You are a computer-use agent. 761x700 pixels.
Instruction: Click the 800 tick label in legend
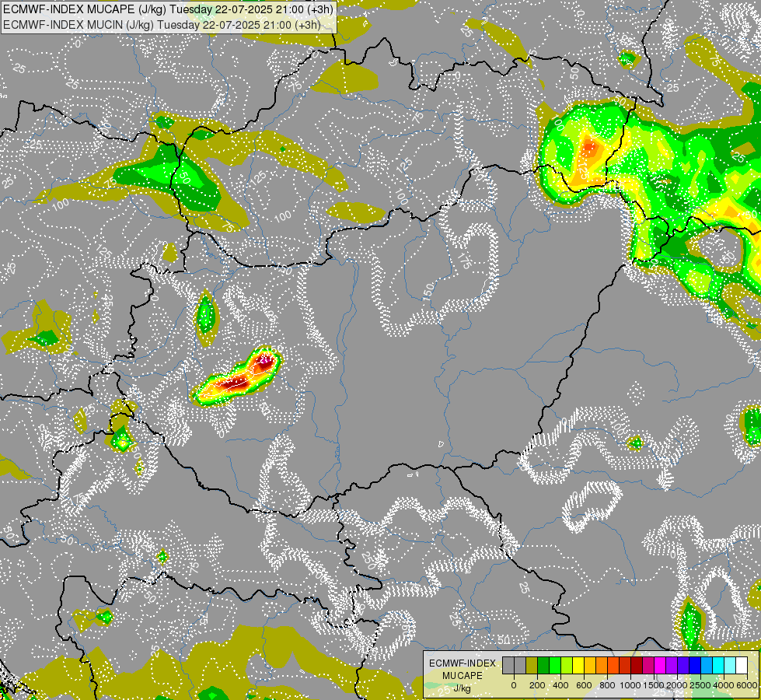click(607, 685)
